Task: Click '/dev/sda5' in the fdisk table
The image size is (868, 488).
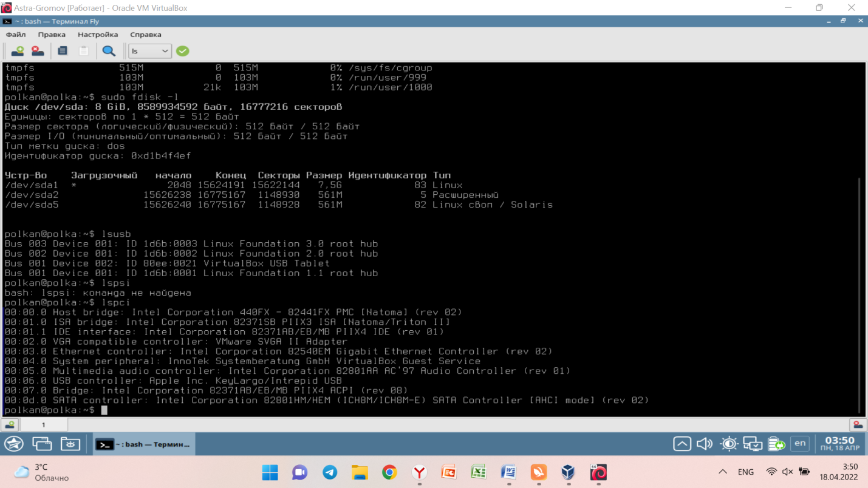Action: [x=31, y=205]
